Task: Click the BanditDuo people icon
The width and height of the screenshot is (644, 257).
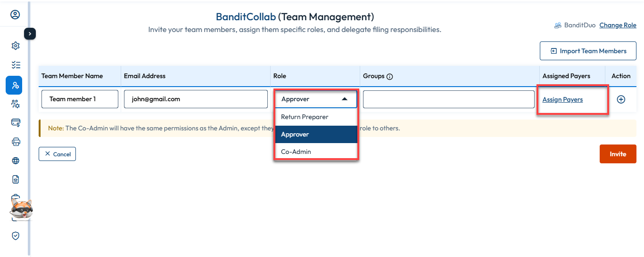Action: [558, 25]
